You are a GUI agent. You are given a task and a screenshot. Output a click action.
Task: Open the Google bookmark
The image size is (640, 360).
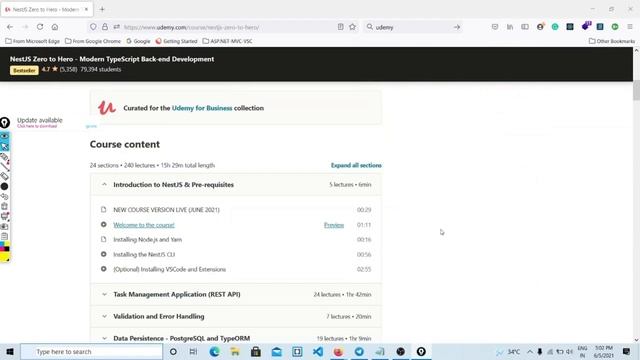click(138, 41)
